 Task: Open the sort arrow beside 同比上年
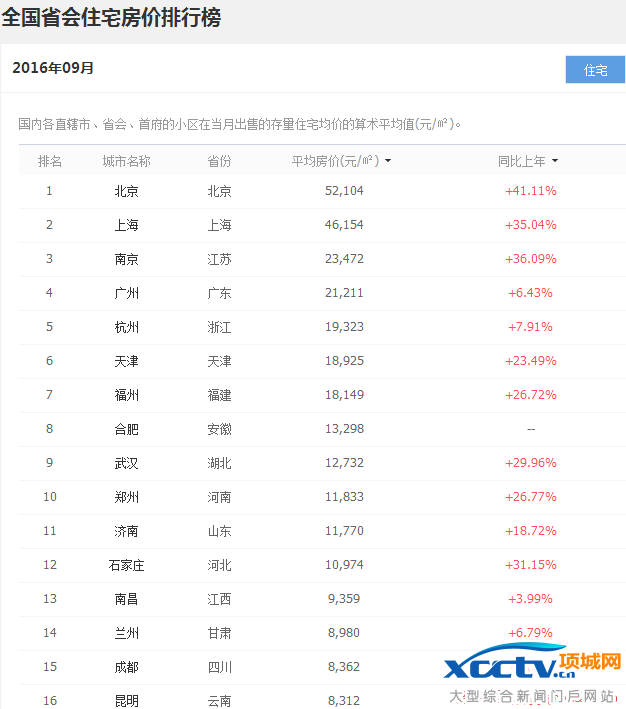pos(554,161)
